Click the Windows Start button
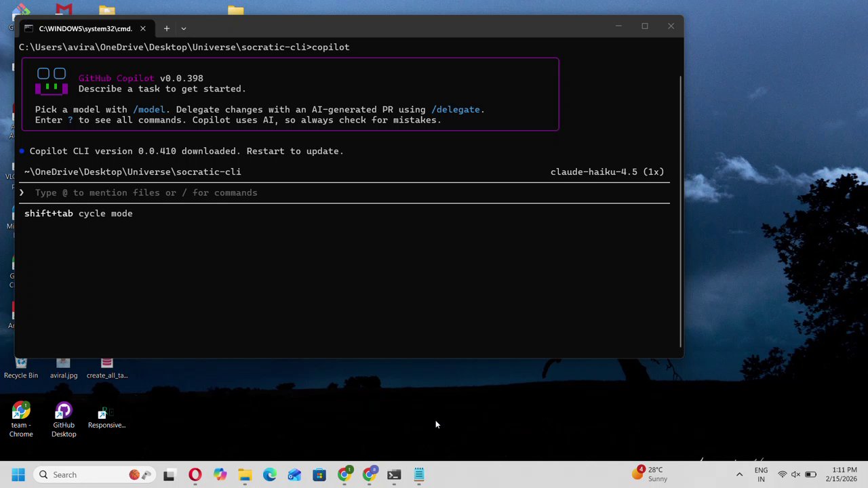Image resolution: width=868 pixels, height=488 pixels. 18,474
